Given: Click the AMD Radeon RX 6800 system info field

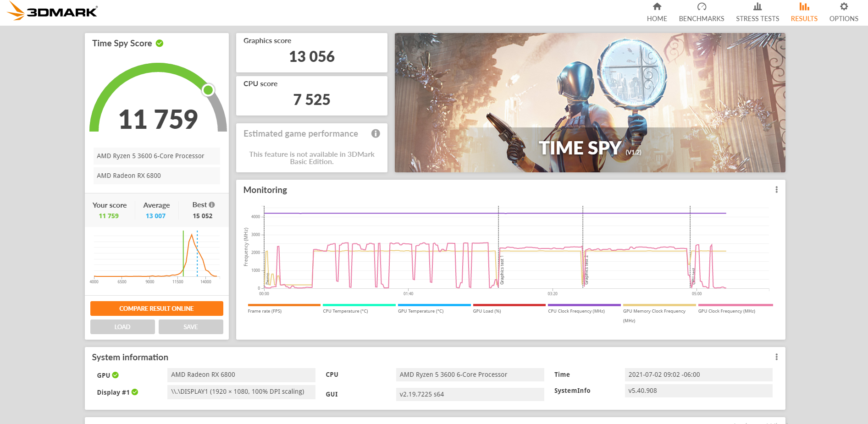Looking at the screenshot, I should [x=241, y=375].
